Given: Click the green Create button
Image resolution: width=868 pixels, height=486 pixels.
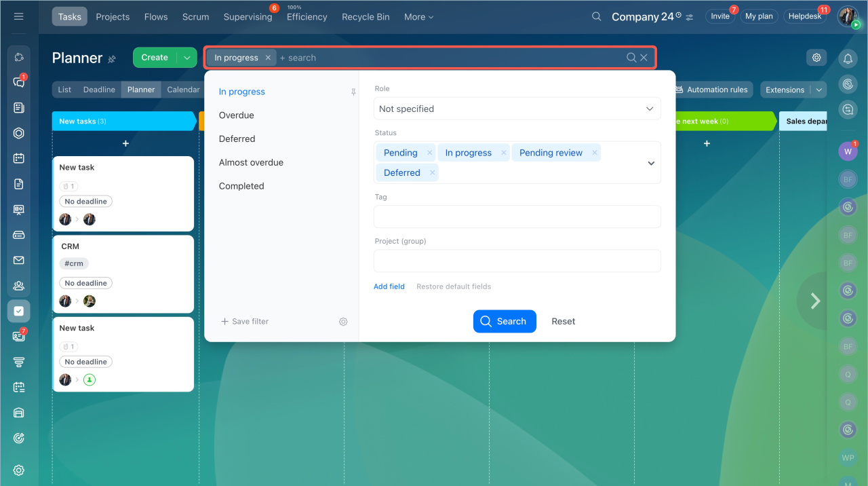Looking at the screenshot, I should pos(155,58).
